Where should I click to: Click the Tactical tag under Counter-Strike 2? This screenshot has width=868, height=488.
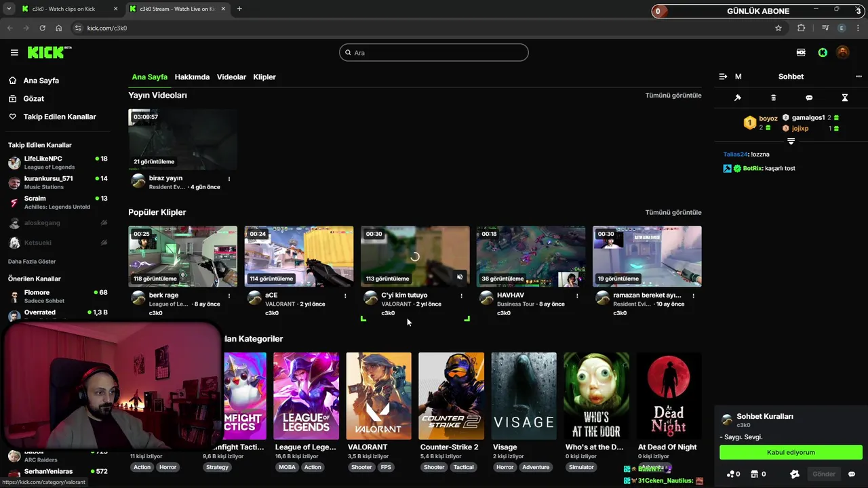(464, 467)
